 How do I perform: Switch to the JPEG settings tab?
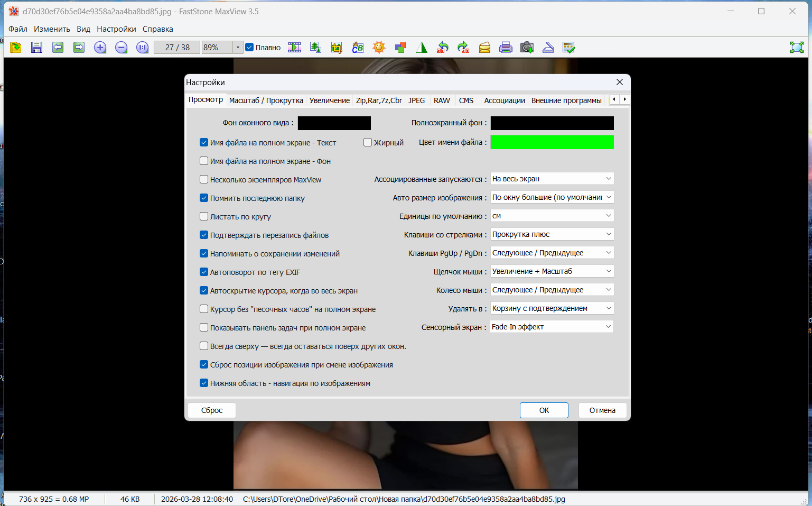tap(416, 100)
